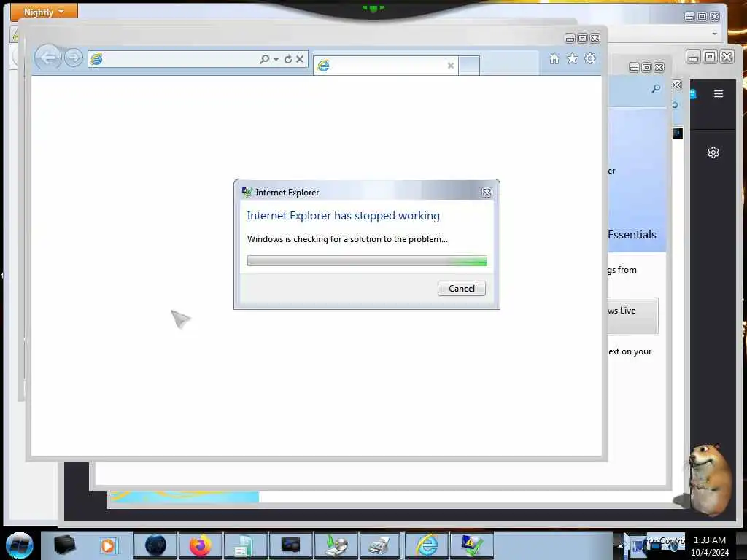747x560 pixels.
Task: Click the search magnifier in address bar
Action: [x=264, y=59]
